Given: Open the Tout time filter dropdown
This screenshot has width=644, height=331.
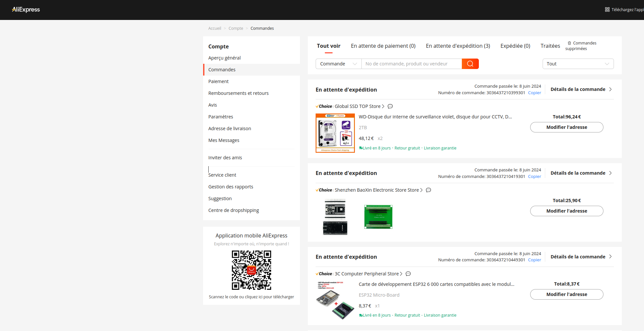Looking at the screenshot, I should (x=578, y=64).
